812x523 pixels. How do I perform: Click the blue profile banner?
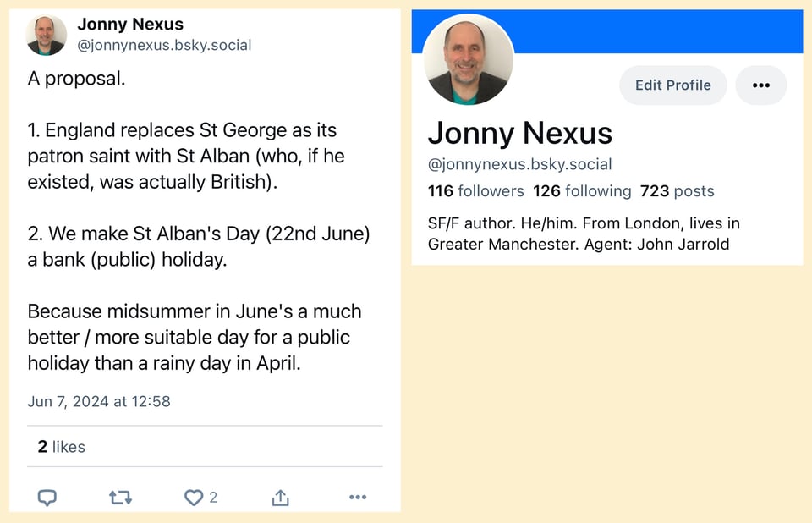click(x=660, y=31)
